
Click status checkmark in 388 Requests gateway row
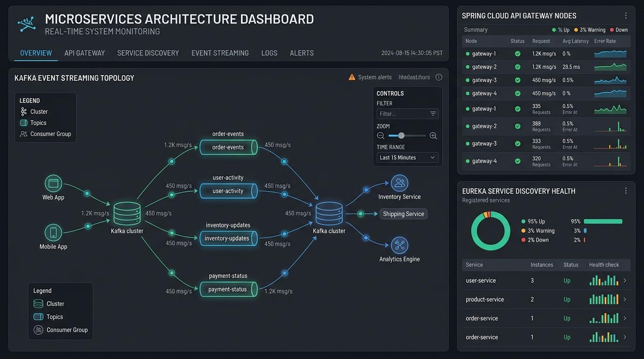coord(518,126)
